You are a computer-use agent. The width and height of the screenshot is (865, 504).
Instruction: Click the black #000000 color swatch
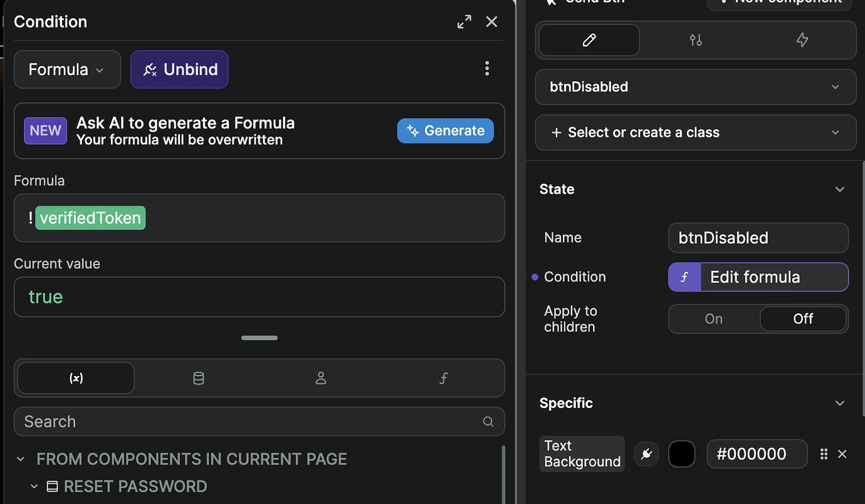[x=682, y=454]
